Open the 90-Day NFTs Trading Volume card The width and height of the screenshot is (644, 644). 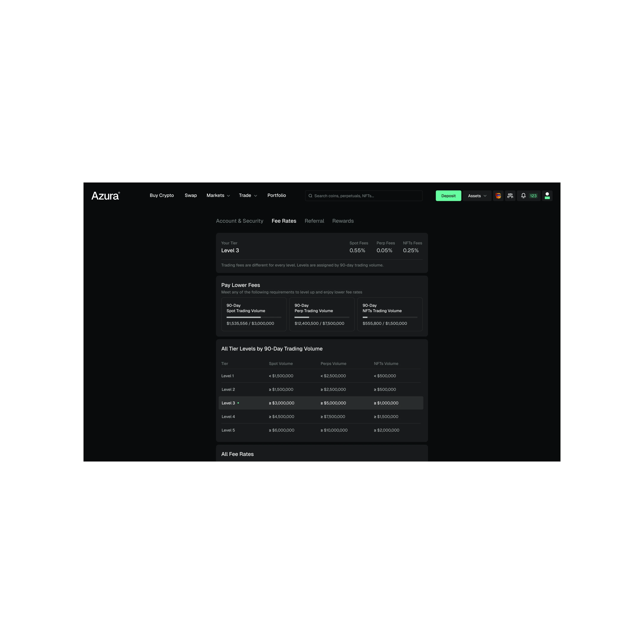click(x=390, y=314)
